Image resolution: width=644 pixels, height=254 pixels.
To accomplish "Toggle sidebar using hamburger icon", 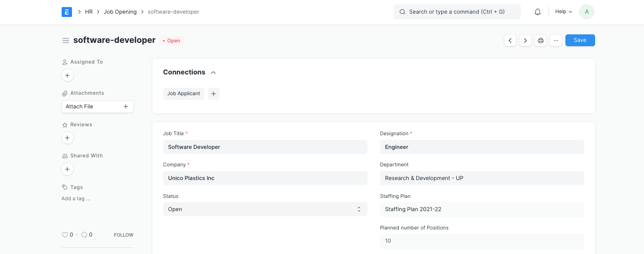I will [x=66, y=41].
